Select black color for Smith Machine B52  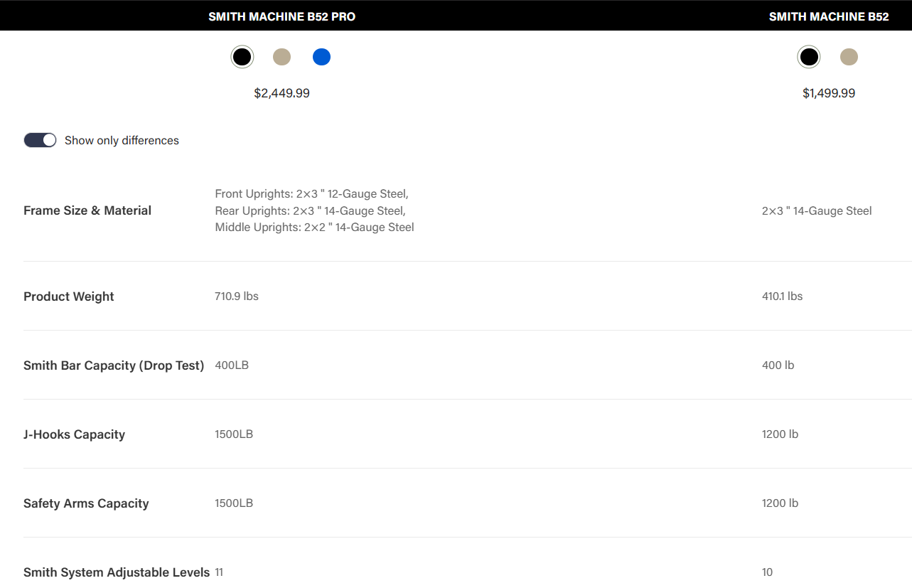tap(808, 57)
